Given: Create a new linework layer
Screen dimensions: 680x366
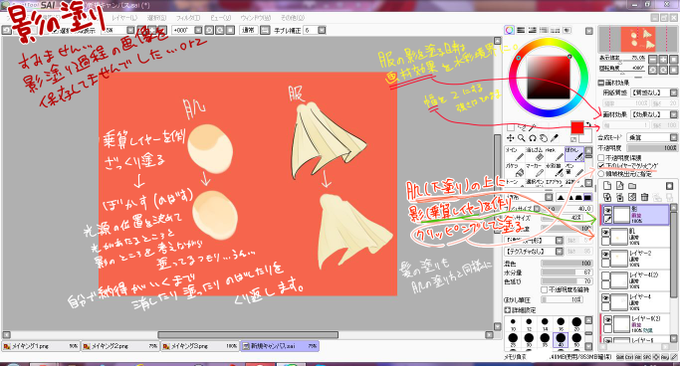Looking at the screenshot, I should (620, 186).
